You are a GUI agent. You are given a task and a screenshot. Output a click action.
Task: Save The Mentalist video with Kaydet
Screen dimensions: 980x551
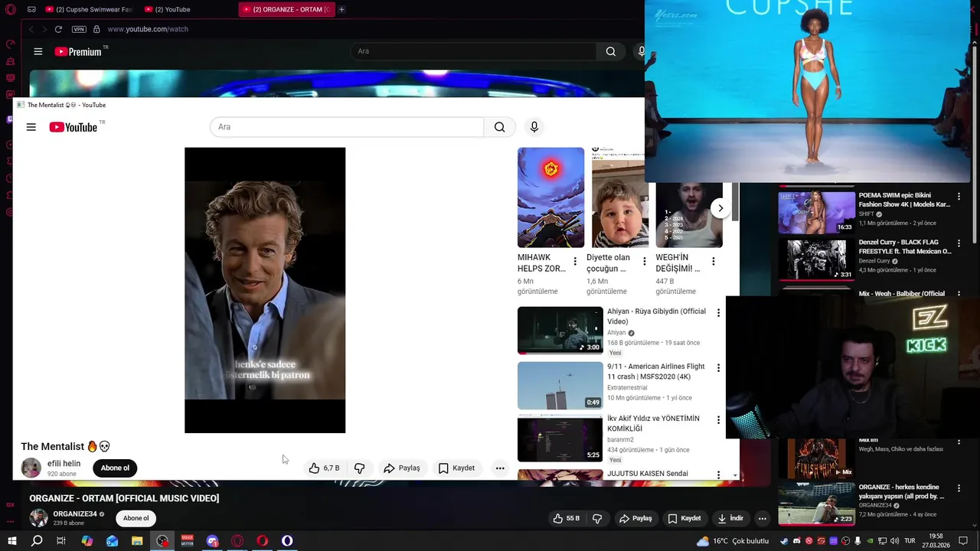[x=456, y=468]
